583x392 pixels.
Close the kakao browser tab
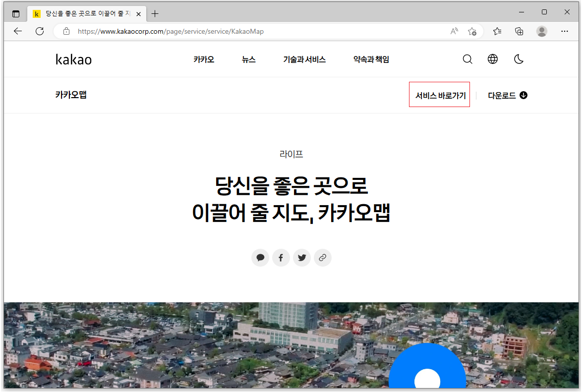click(138, 14)
